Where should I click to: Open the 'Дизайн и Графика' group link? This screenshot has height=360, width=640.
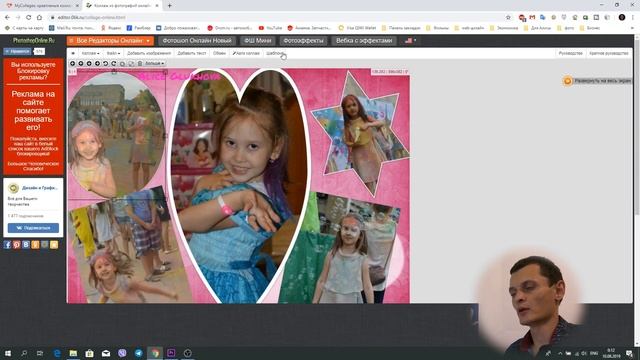tap(40, 188)
